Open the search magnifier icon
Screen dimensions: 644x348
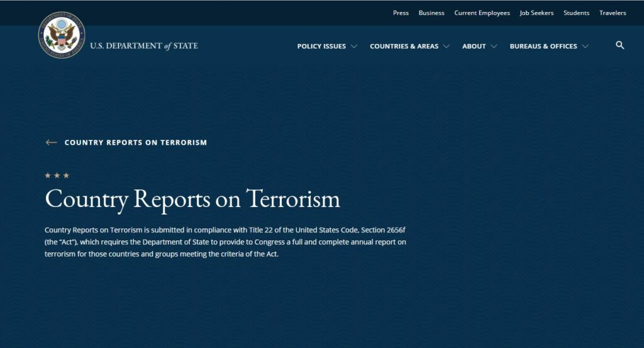pos(619,45)
